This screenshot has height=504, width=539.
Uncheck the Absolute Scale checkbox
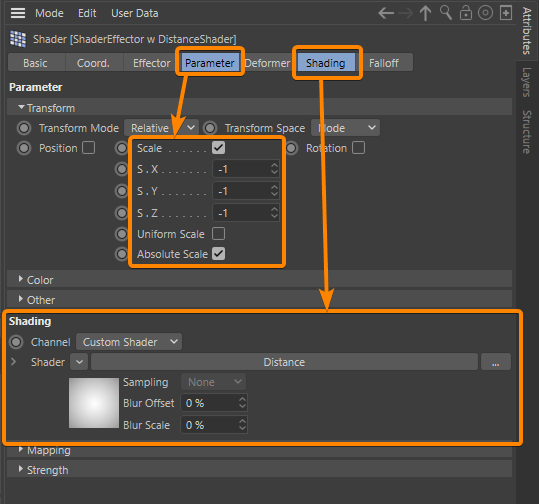click(x=219, y=254)
